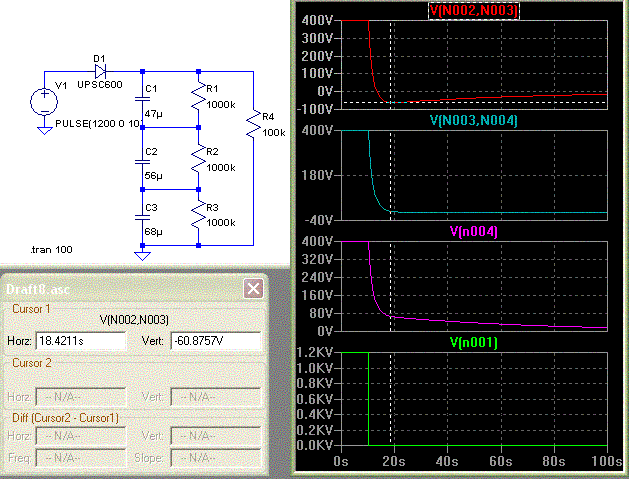Screen dimensions: 629x479
Task: Select the D1 diode symbol
Action: 100,72
